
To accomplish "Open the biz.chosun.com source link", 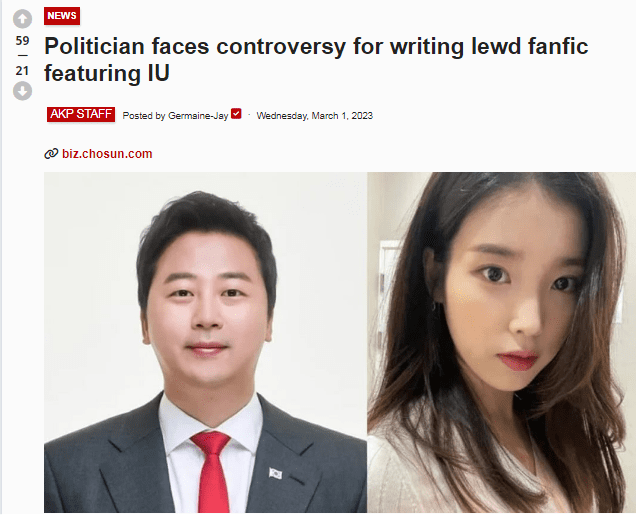I will click(107, 154).
